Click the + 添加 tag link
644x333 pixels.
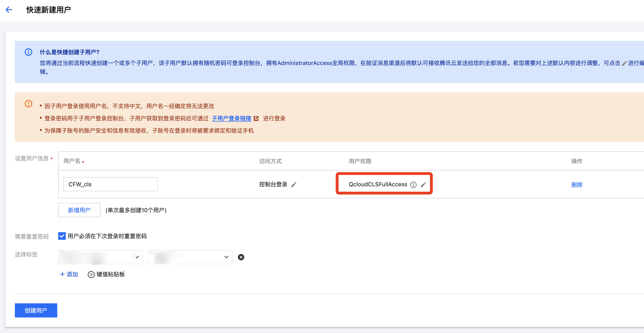[x=69, y=274]
